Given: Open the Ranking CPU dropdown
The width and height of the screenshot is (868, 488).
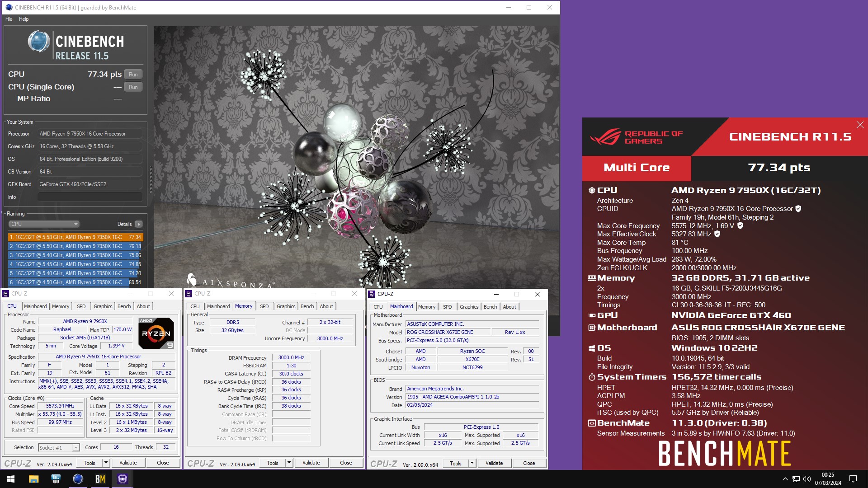Looking at the screenshot, I should click(44, 224).
